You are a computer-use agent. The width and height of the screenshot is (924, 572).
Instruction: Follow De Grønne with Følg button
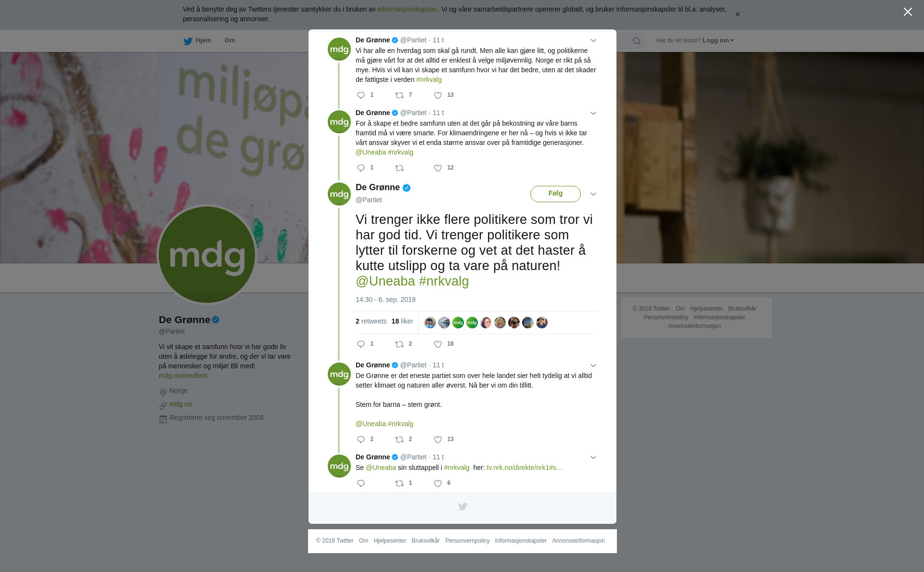coord(555,194)
